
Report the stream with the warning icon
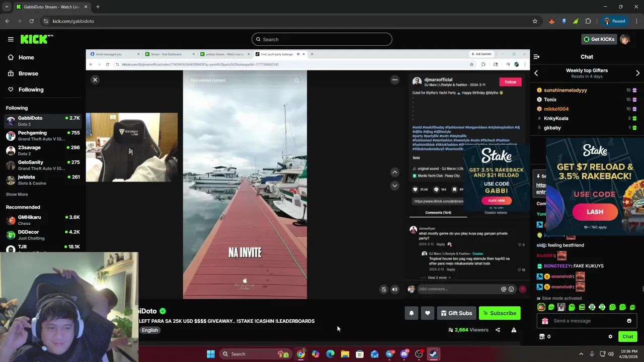(x=514, y=330)
